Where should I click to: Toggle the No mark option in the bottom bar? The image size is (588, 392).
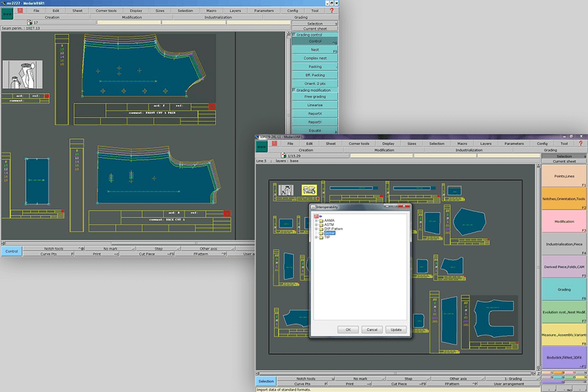click(359, 379)
